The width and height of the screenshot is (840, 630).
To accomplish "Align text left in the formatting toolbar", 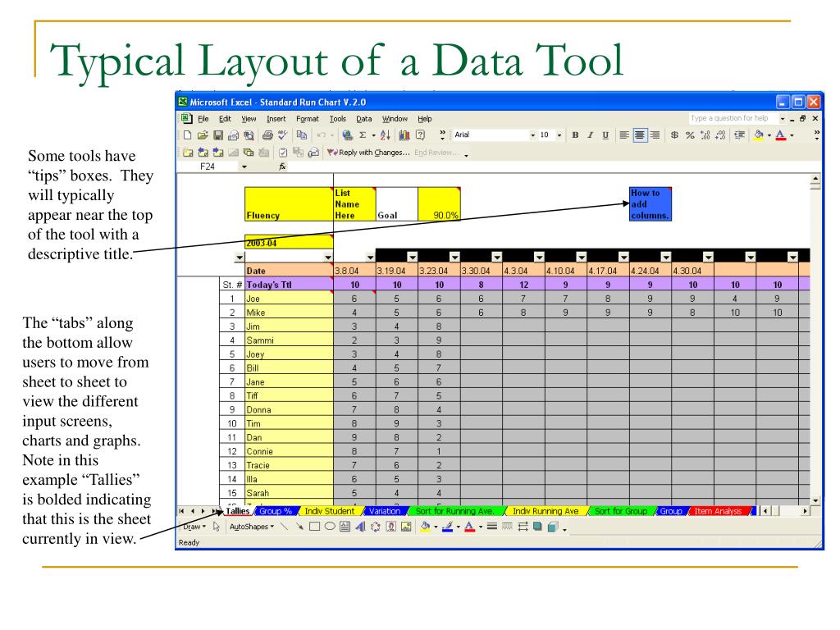I will pyautogui.click(x=624, y=135).
